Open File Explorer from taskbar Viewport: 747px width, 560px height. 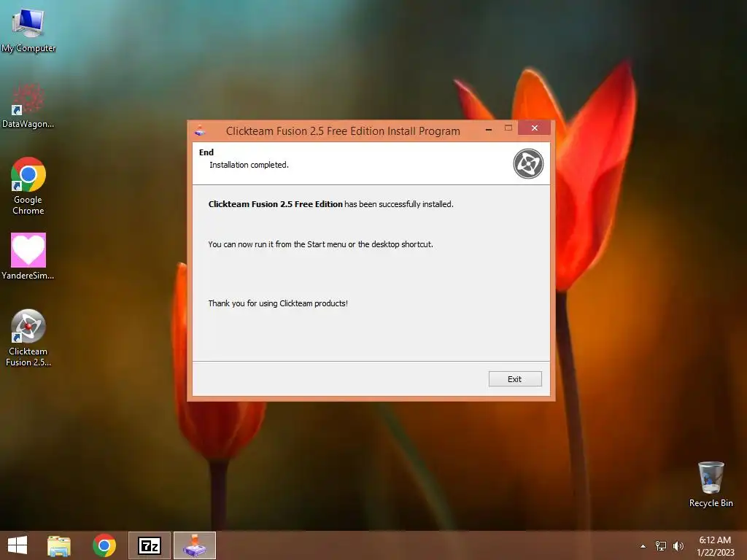click(x=59, y=545)
